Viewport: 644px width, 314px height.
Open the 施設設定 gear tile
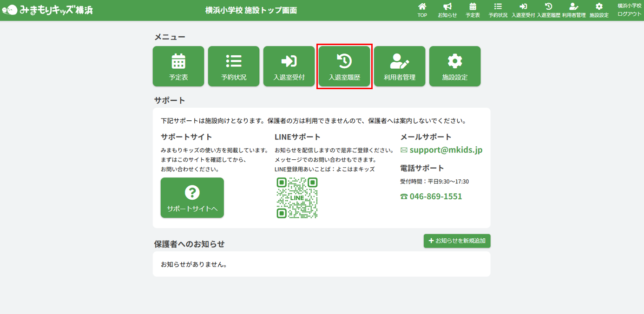tap(455, 66)
